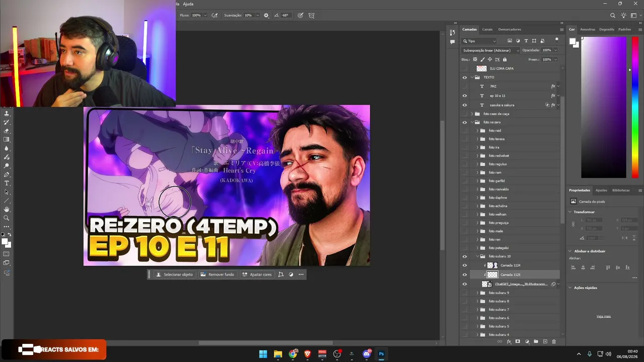Lock image pixels brush icon

click(482, 59)
